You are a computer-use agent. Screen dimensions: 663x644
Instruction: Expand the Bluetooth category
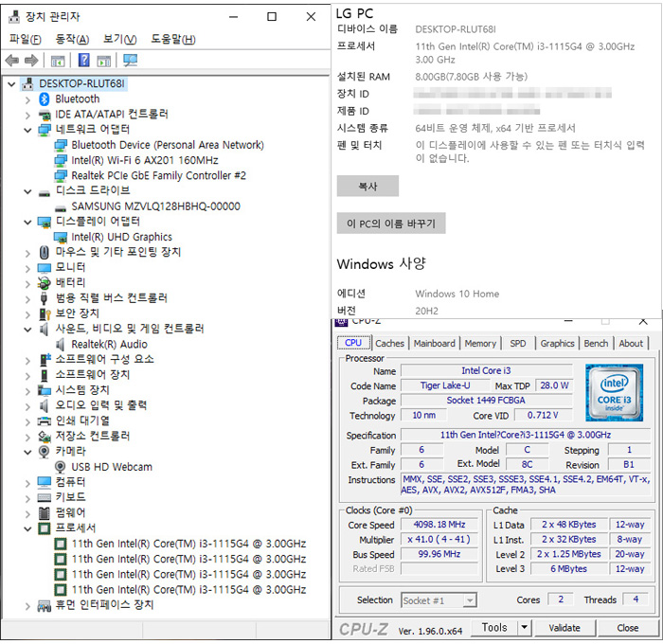point(27,99)
